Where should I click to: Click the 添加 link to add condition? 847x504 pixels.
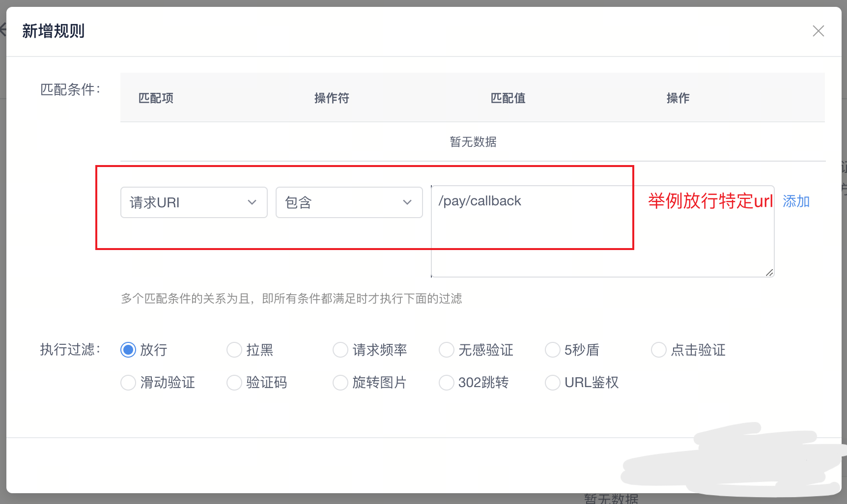tap(796, 201)
